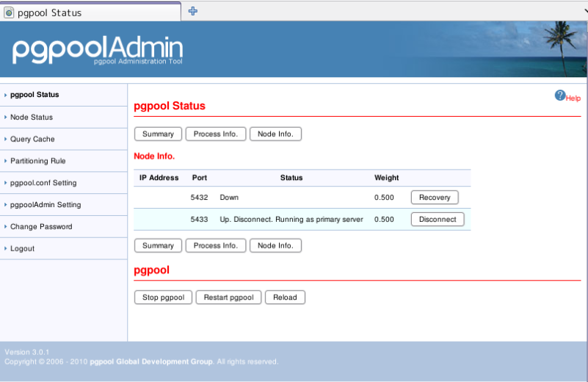
Task: Click the port 5432 cell
Action: coord(199,198)
